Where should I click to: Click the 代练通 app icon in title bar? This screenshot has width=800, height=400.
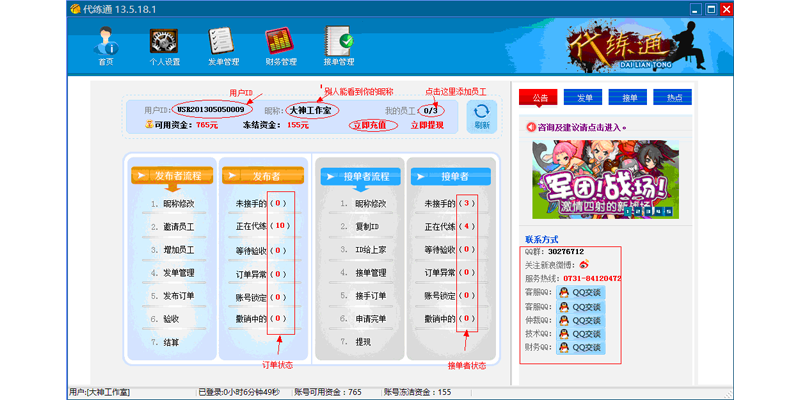(76, 9)
